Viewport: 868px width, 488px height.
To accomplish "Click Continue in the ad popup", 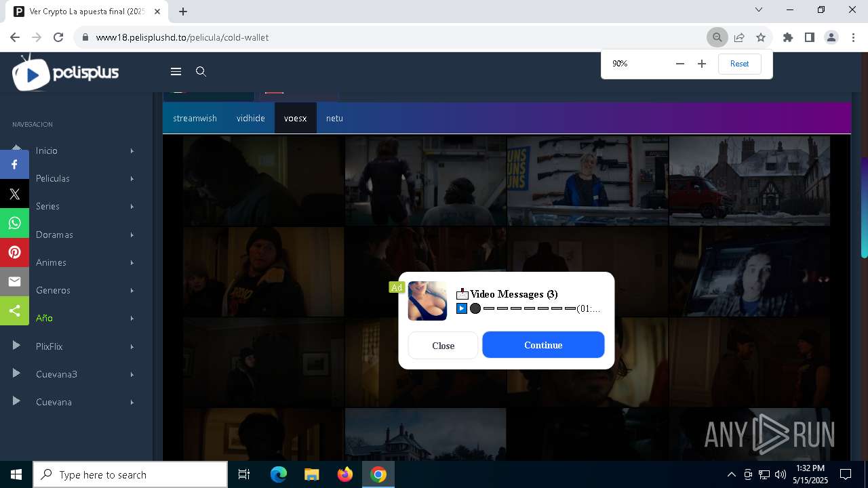I will [543, 345].
